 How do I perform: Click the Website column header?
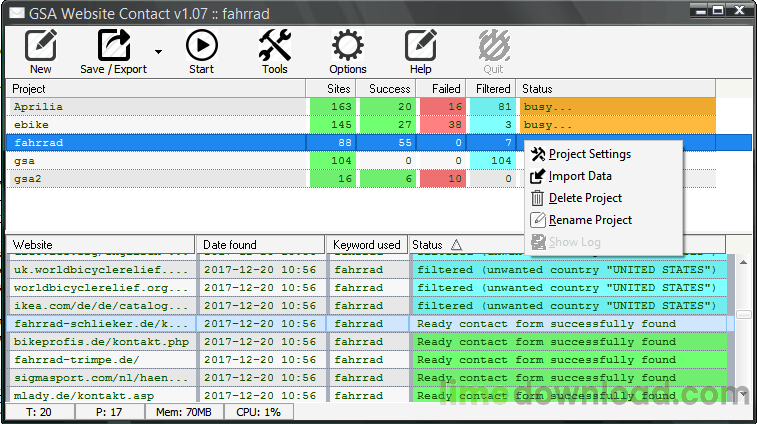tap(100, 245)
